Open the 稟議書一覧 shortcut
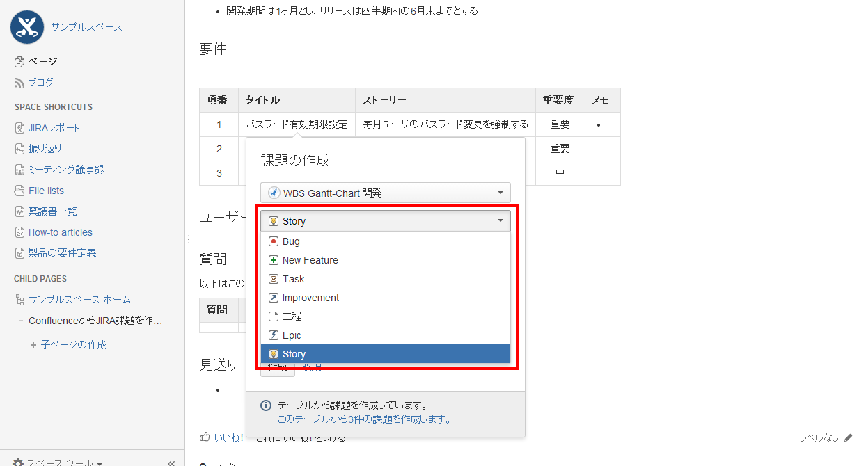Viewport: 868px width, 466px height. point(53,211)
